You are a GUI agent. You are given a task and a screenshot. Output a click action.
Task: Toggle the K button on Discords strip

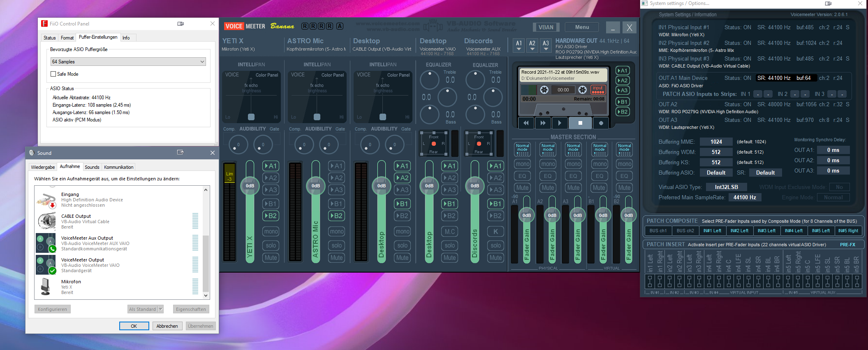pos(495,231)
